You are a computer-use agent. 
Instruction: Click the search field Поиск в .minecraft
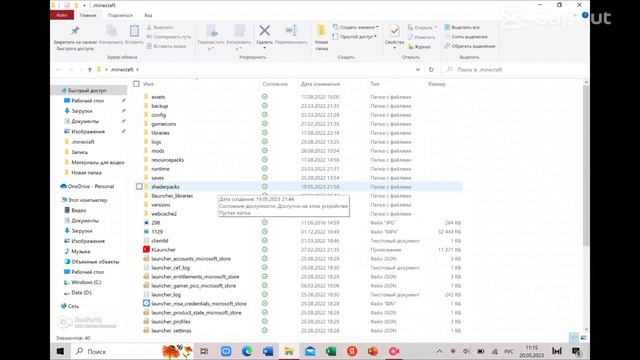[x=514, y=70]
